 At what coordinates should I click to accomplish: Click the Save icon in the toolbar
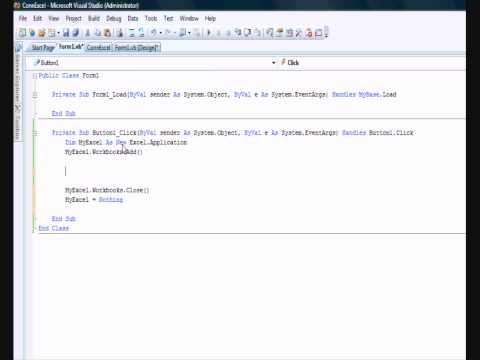click(x=66, y=33)
